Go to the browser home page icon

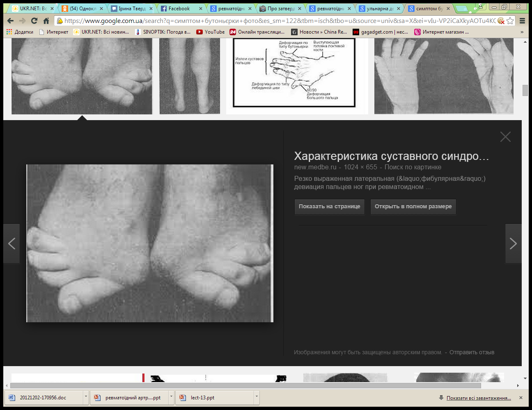(46, 20)
